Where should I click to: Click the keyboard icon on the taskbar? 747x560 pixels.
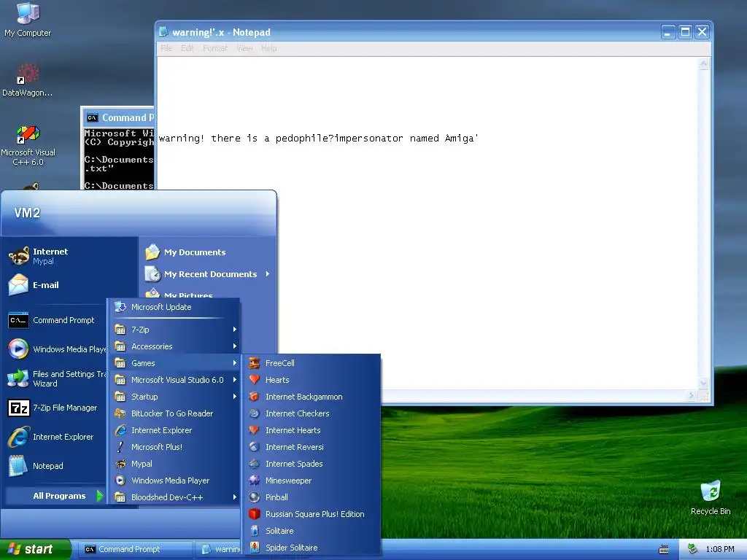(x=663, y=550)
